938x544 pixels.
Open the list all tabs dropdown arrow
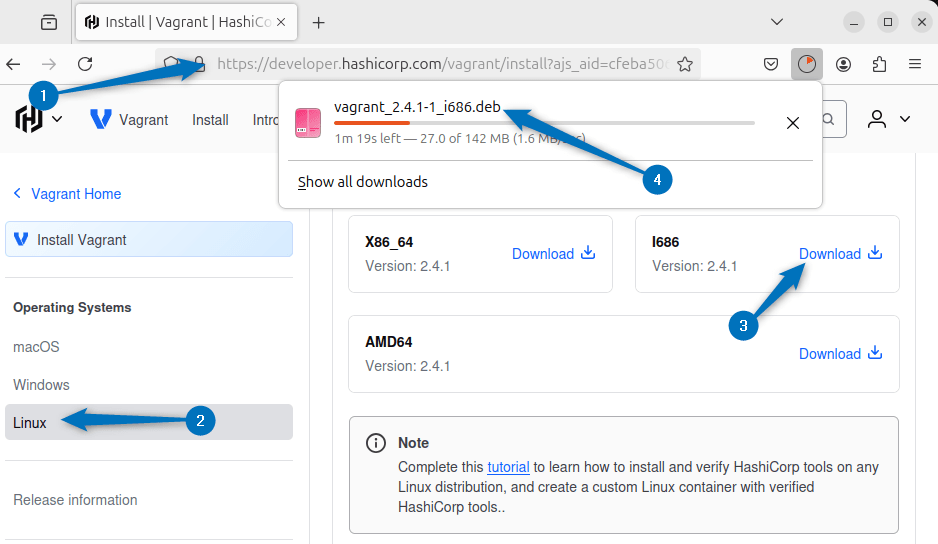tap(777, 22)
